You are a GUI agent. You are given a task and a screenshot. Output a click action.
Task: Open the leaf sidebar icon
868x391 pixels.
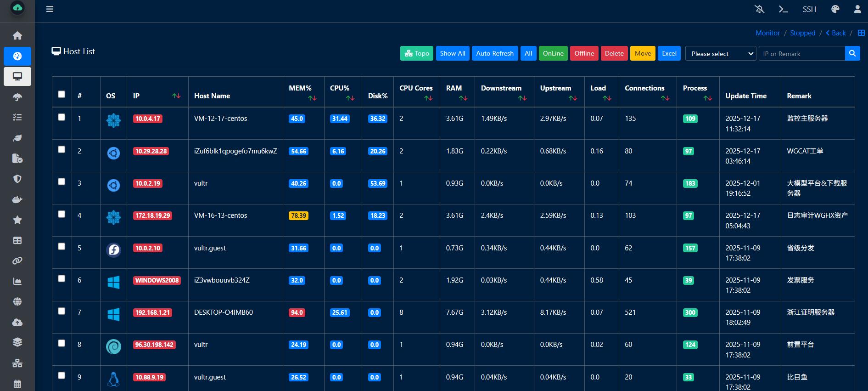pos(17,138)
